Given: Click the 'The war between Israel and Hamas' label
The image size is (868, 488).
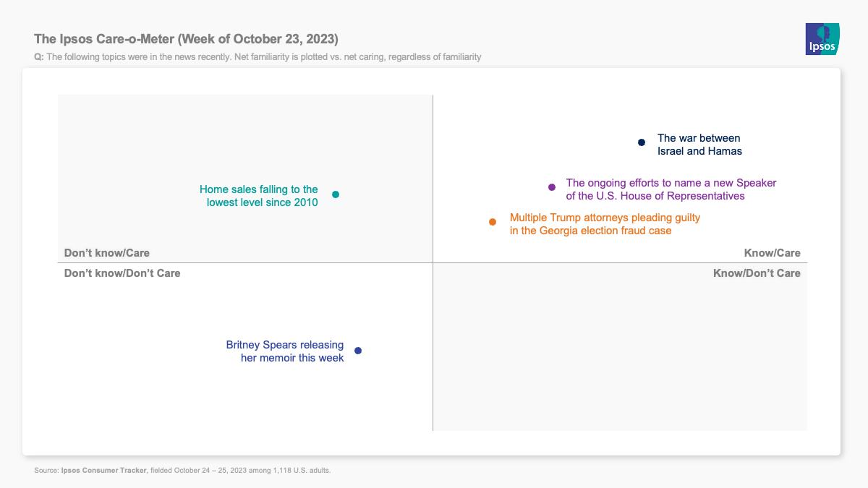Looking at the screenshot, I should tap(699, 145).
